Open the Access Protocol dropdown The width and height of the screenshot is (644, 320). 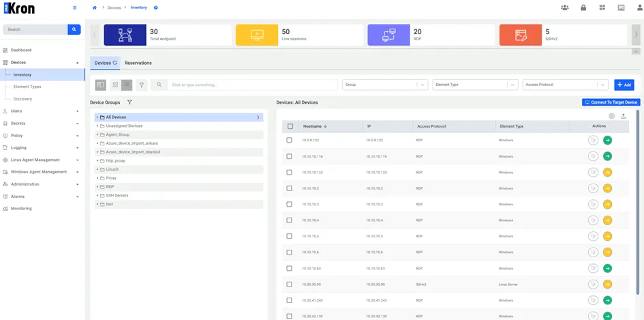566,85
